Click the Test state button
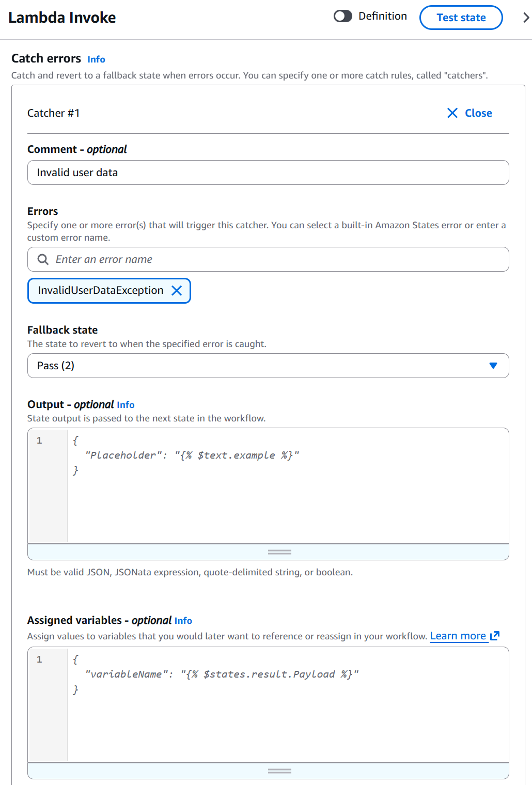This screenshot has width=532, height=785. (460, 17)
